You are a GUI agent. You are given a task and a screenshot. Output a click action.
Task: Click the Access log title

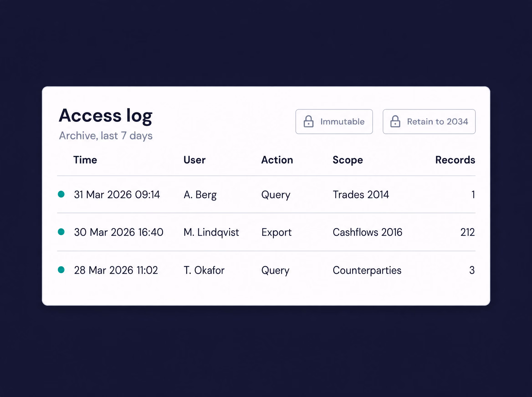[x=105, y=116]
